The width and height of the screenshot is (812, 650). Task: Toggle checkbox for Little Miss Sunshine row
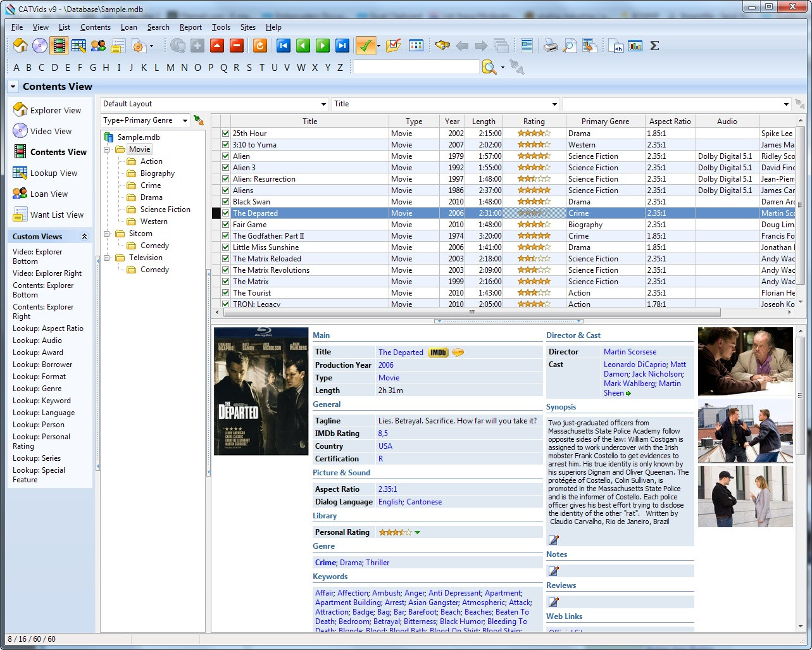pyautogui.click(x=225, y=247)
